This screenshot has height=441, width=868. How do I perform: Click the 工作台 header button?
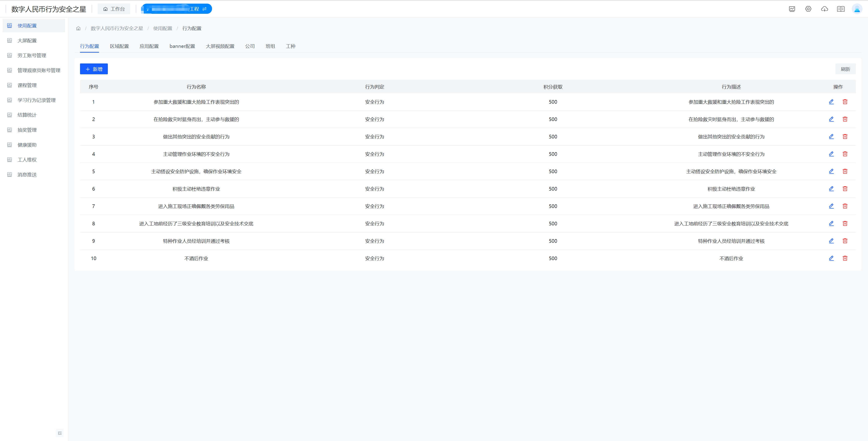coord(114,9)
